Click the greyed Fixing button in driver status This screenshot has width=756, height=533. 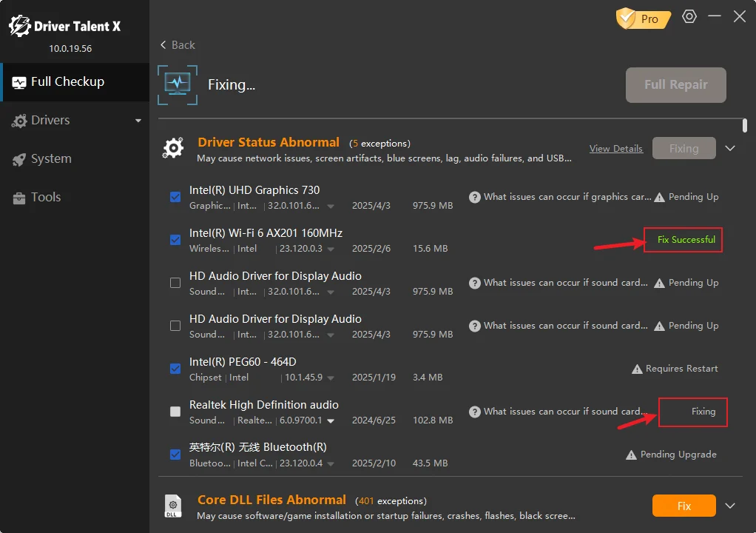(x=684, y=148)
